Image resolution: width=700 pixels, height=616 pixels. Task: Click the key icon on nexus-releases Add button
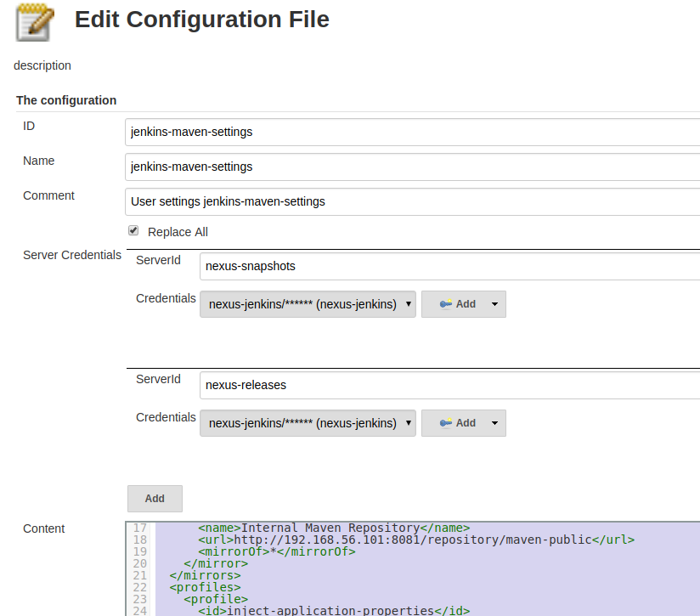pos(445,423)
